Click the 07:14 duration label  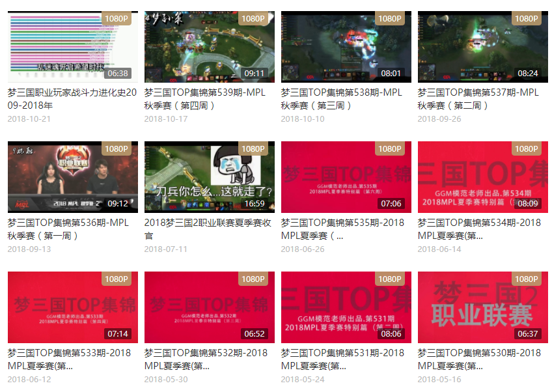click(118, 333)
